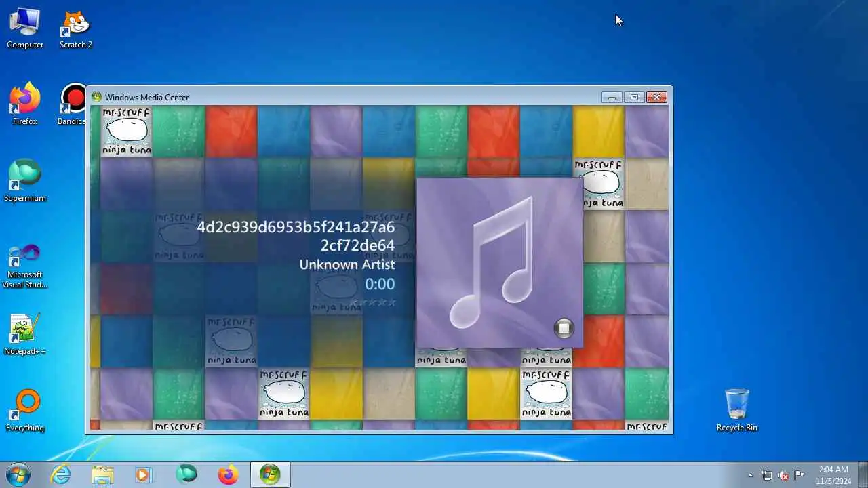Viewport: 868px width, 488px height.
Task: Open the Supermium desktop shortcut
Action: [25, 181]
